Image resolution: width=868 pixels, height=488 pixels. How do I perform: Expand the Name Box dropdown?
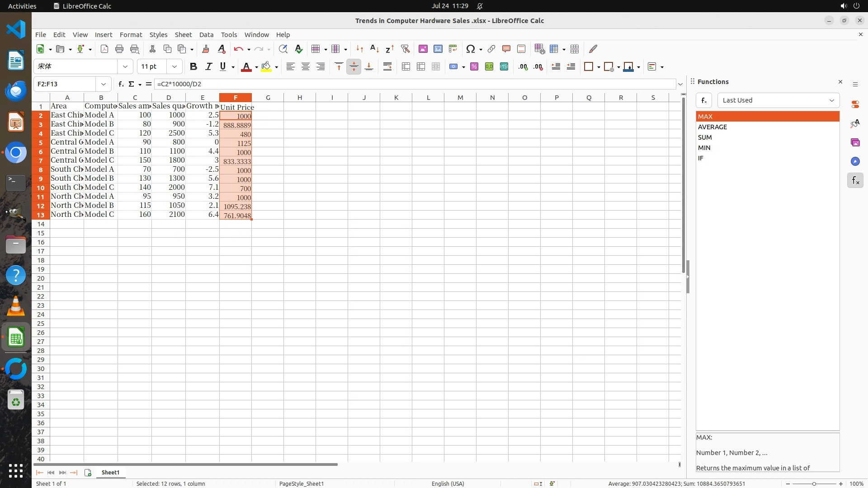pos(104,84)
